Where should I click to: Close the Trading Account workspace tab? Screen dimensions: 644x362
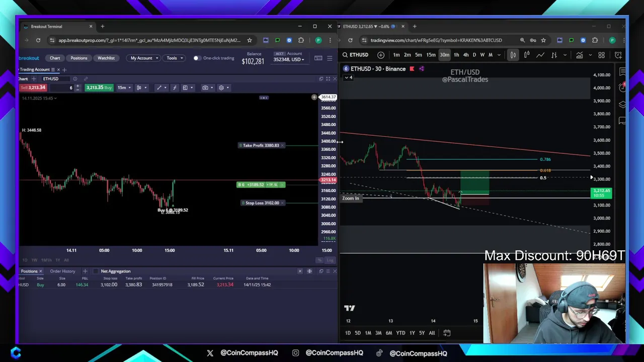coord(58,69)
